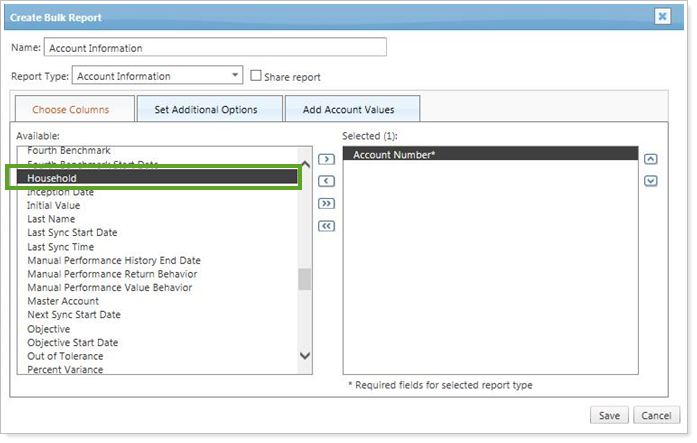Open the Report Type dropdown
The width and height of the screenshot is (697, 443).
coord(236,76)
